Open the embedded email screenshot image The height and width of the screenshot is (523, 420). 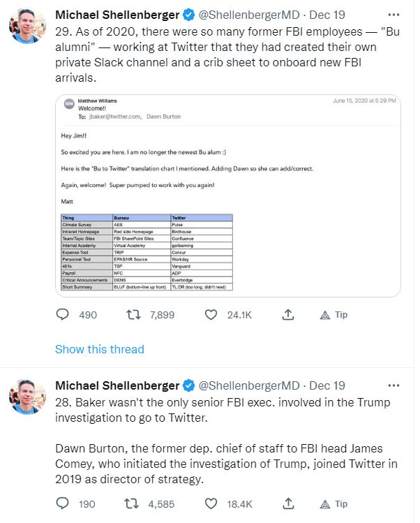click(227, 187)
